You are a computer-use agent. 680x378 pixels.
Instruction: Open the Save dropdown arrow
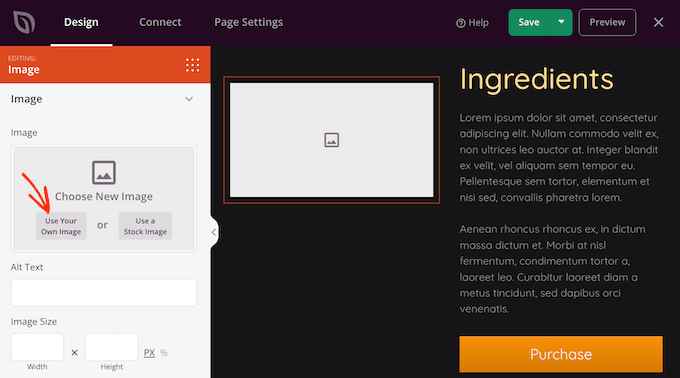pos(561,22)
